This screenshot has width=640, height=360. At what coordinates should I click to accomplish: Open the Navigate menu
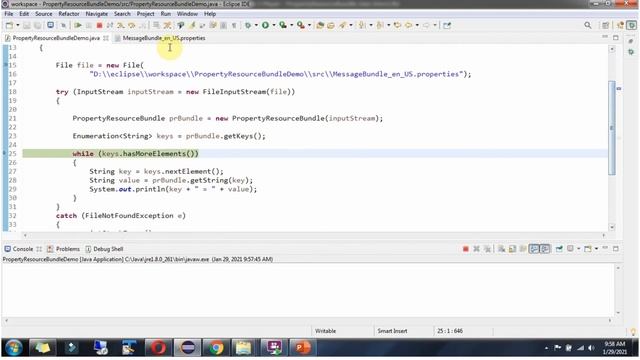point(97,14)
